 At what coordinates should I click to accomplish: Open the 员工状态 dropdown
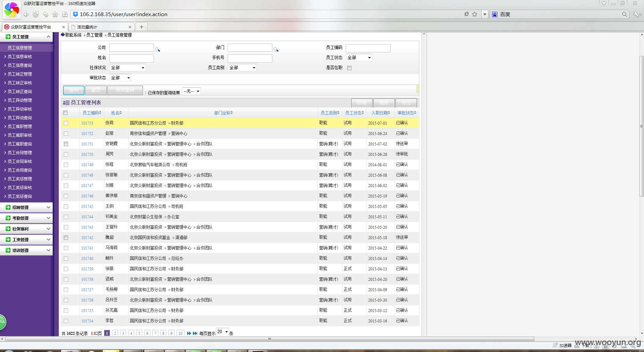point(359,58)
